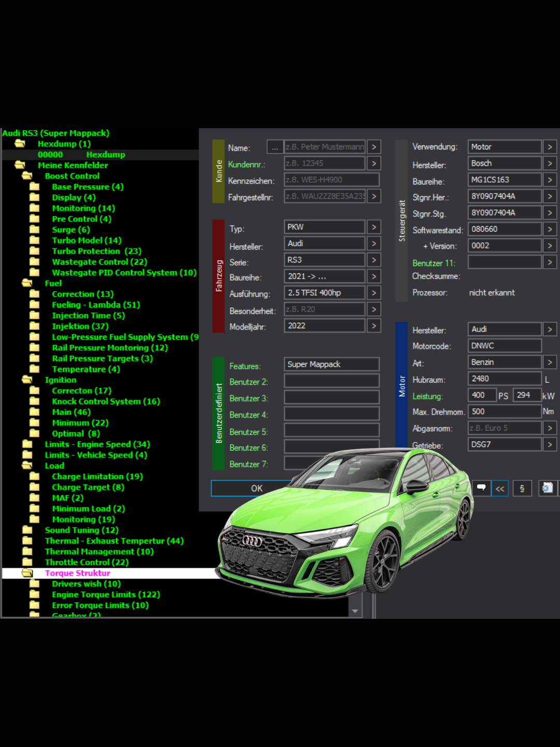Click the Benutzer 2 input field
Viewport: 560px width, 747px height.
(331, 380)
